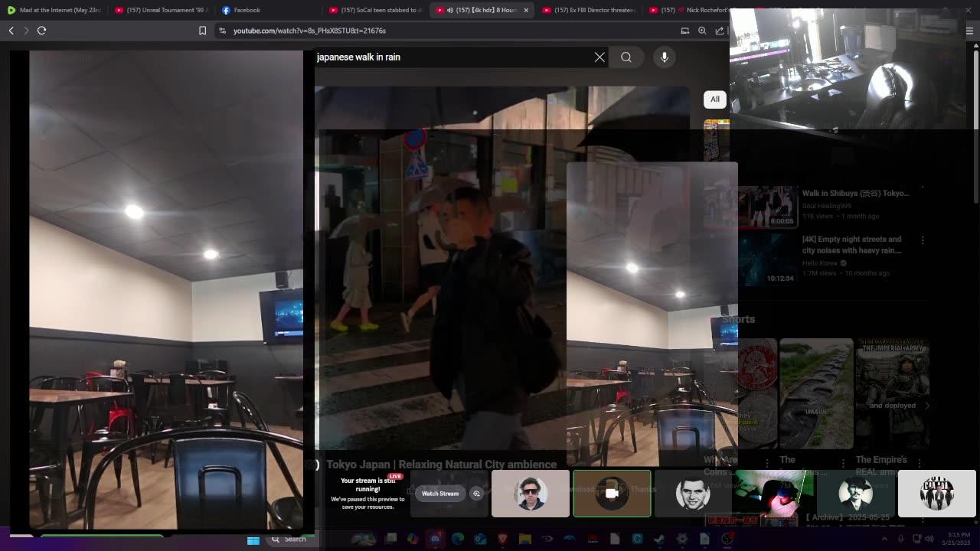Open Outlook from the taskbar
This screenshot has width=980, height=551.
[x=480, y=540]
